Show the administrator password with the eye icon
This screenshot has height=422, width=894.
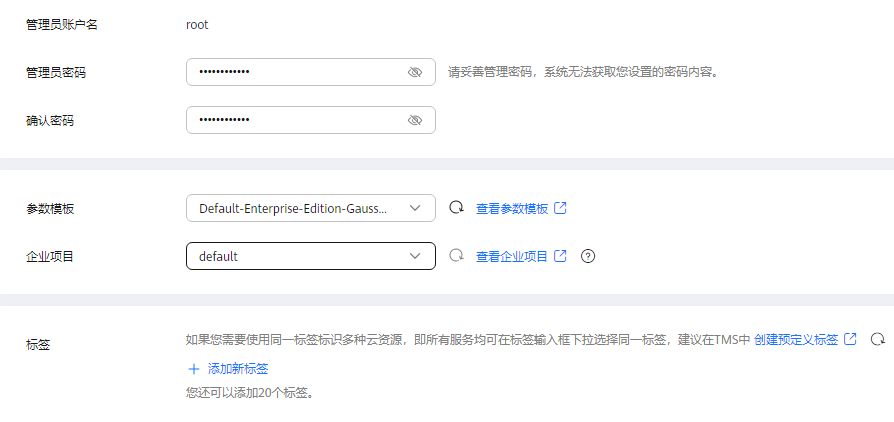(415, 72)
